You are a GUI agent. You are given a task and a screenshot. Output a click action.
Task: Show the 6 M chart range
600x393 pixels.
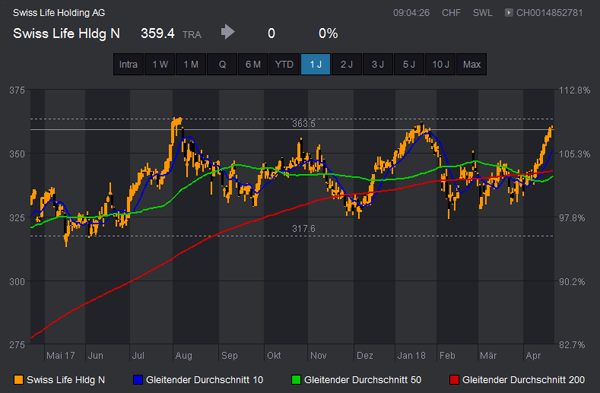pyautogui.click(x=253, y=64)
